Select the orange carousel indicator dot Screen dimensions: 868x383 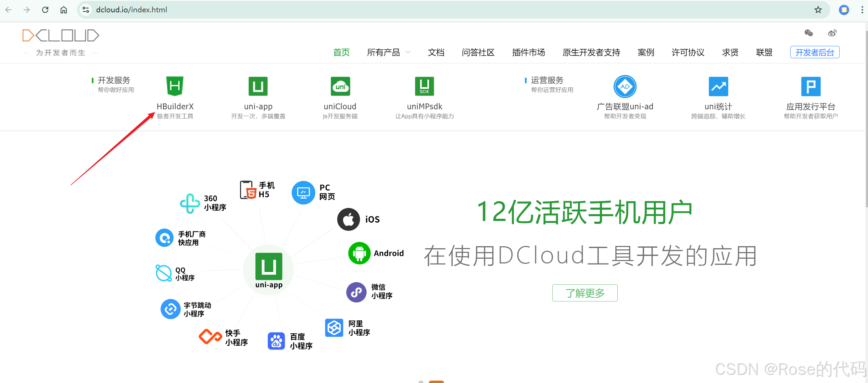coord(436,381)
